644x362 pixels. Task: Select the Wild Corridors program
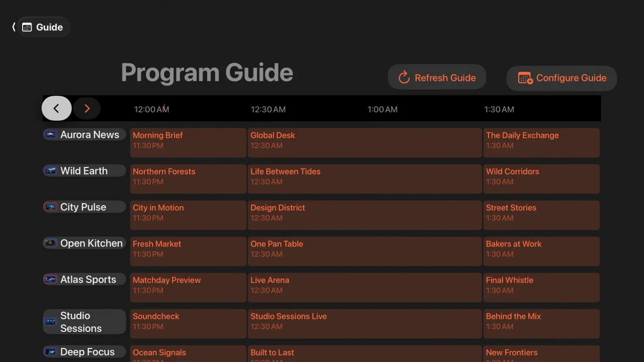(541, 179)
